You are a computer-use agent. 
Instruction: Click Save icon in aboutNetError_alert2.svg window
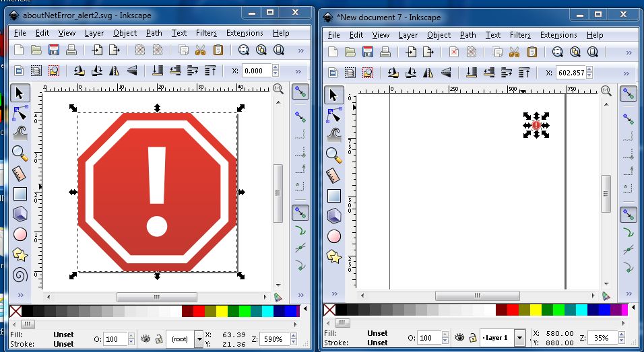53,50
